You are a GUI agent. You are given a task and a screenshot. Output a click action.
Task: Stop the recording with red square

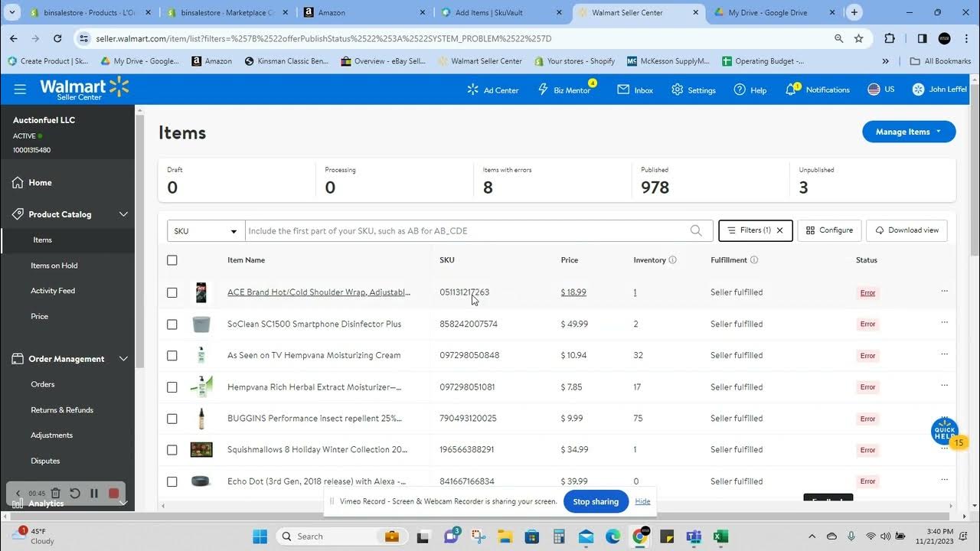click(x=114, y=494)
